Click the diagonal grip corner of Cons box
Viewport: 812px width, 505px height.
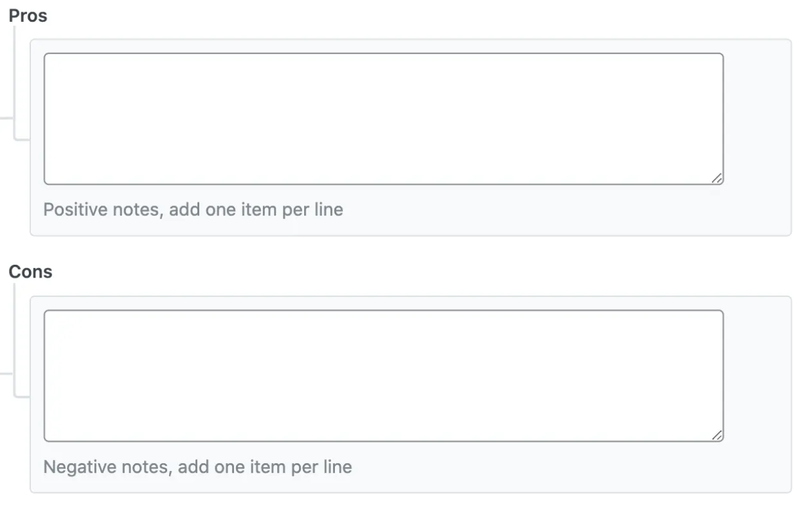[x=717, y=436]
